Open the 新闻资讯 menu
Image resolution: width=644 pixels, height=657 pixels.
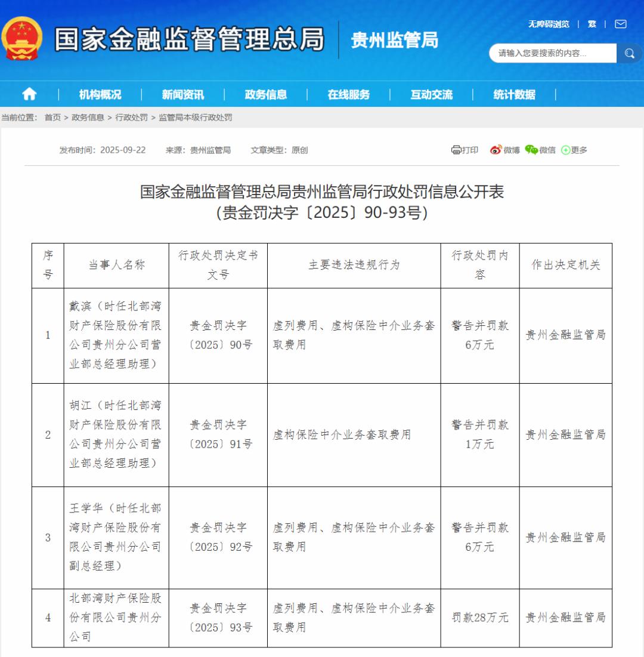tap(182, 94)
